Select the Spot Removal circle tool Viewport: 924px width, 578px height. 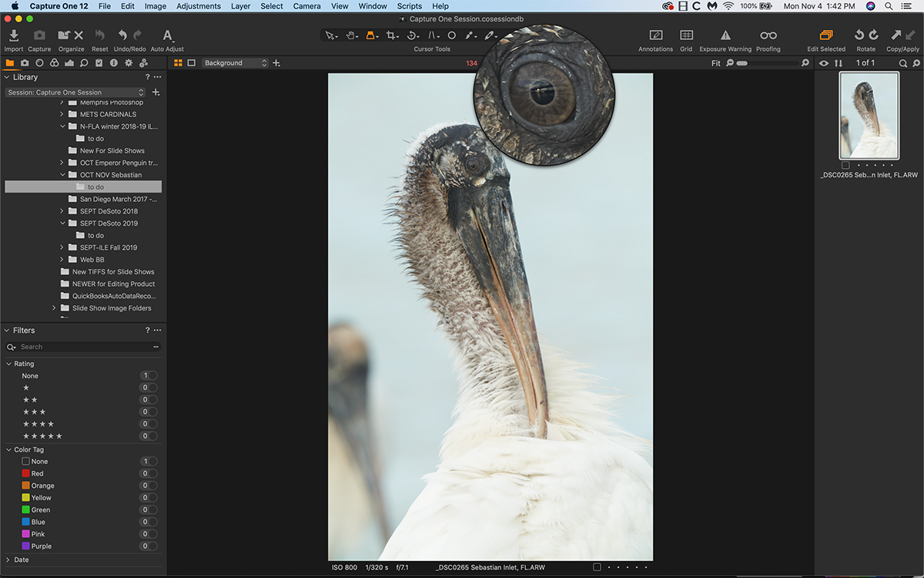pos(452,35)
